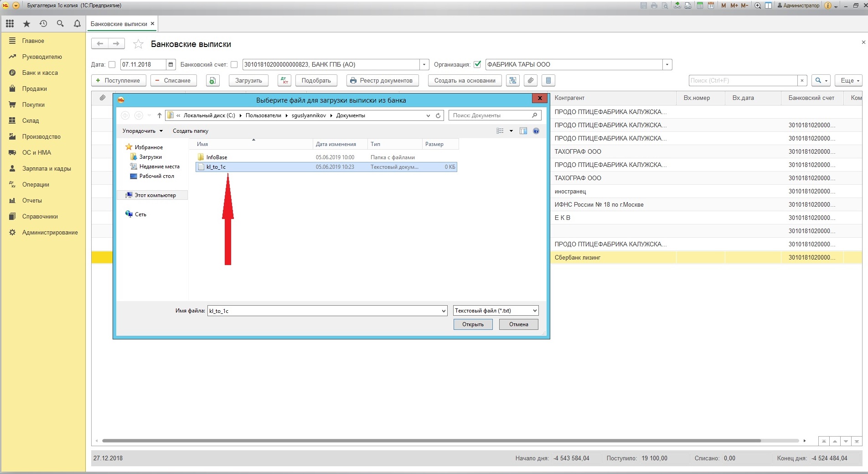868x474 pixels.
Task: Click the M- memory button
Action: click(744, 5)
